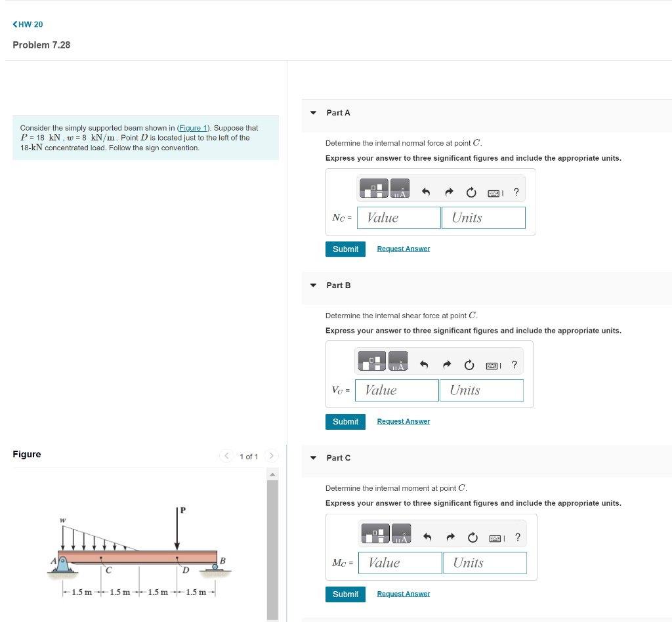
Task: Open keyboard shortcuts icon in Part A
Action: 495,193
